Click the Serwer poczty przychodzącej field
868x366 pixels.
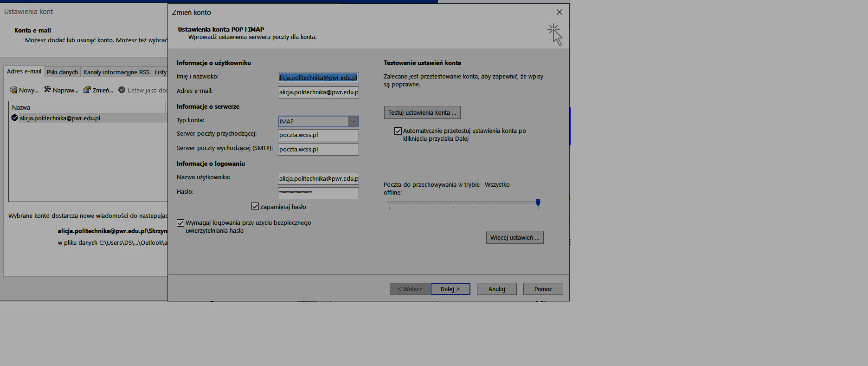[318, 135]
